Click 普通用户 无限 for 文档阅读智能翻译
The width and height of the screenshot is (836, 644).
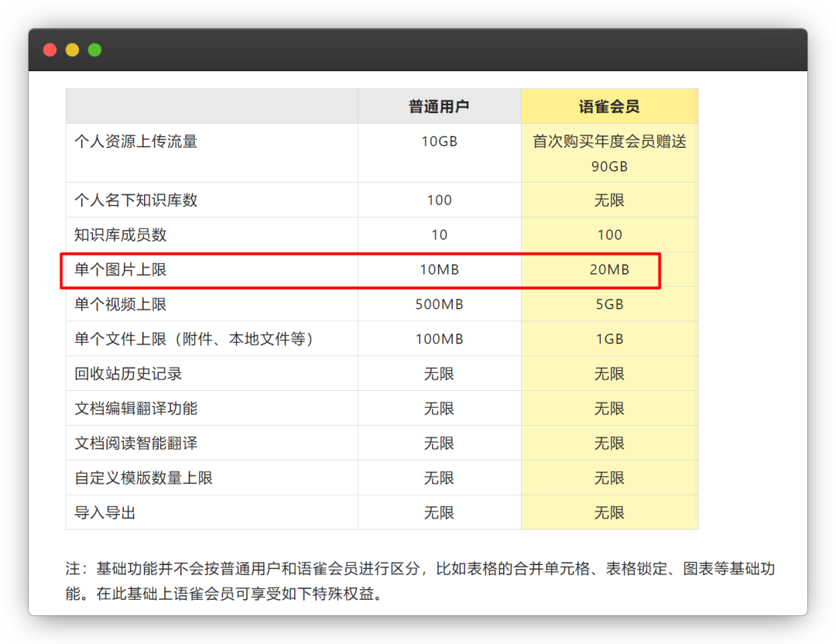440,443
